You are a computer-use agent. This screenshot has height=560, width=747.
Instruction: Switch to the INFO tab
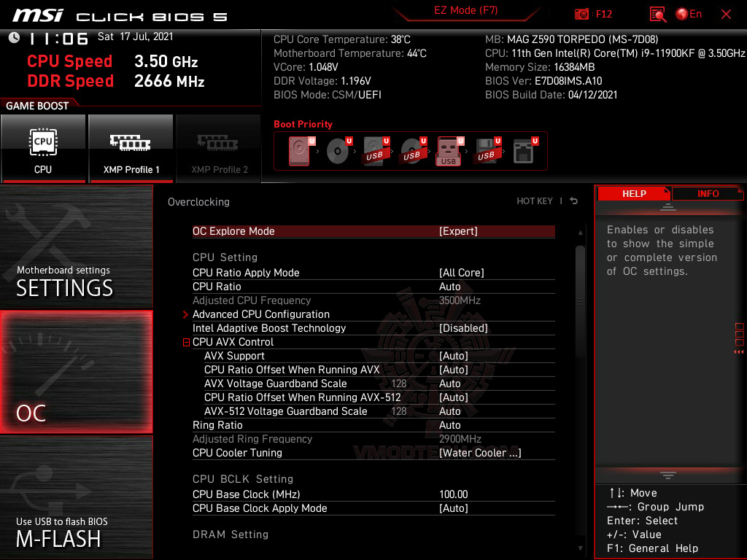(x=707, y=193)
